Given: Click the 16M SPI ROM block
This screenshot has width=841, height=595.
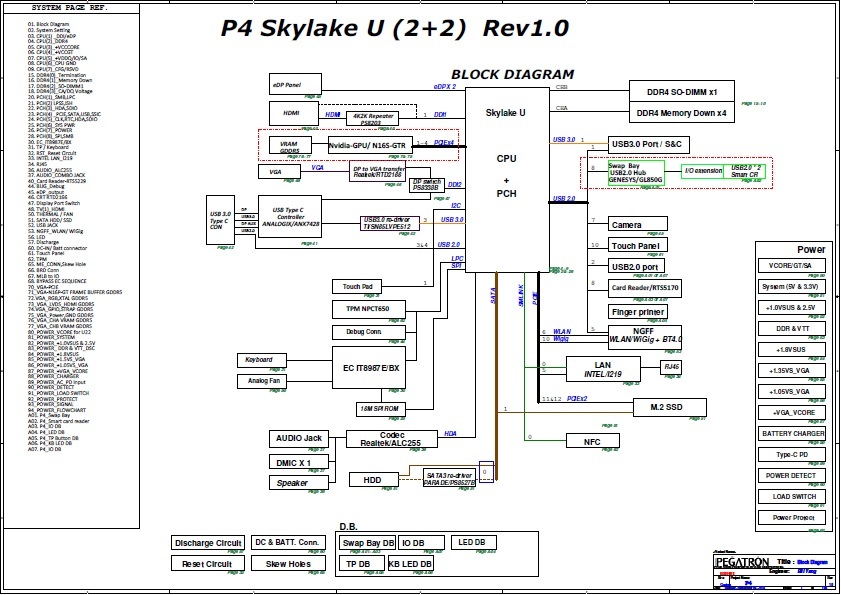Looking at the screenshot, I should tap(381, 409).
